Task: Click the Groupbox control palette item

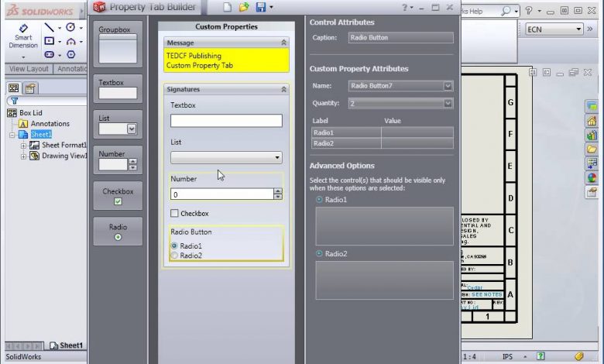Action: click(x=118, y=44)
